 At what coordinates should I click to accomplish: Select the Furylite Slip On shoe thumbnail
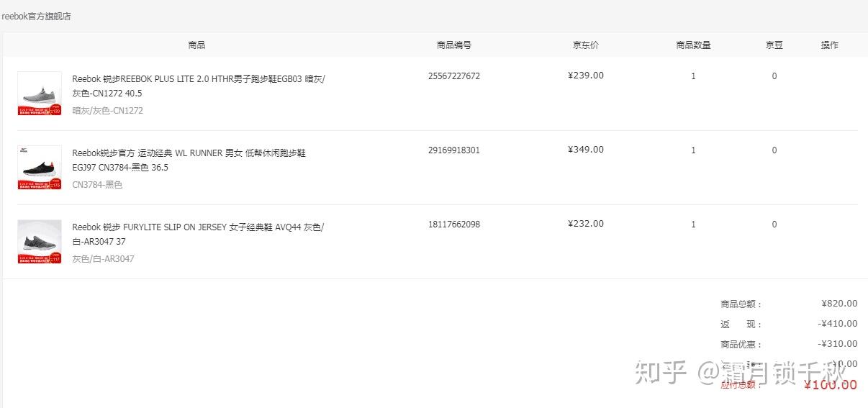pyautogui.click(x=39, y=241)
